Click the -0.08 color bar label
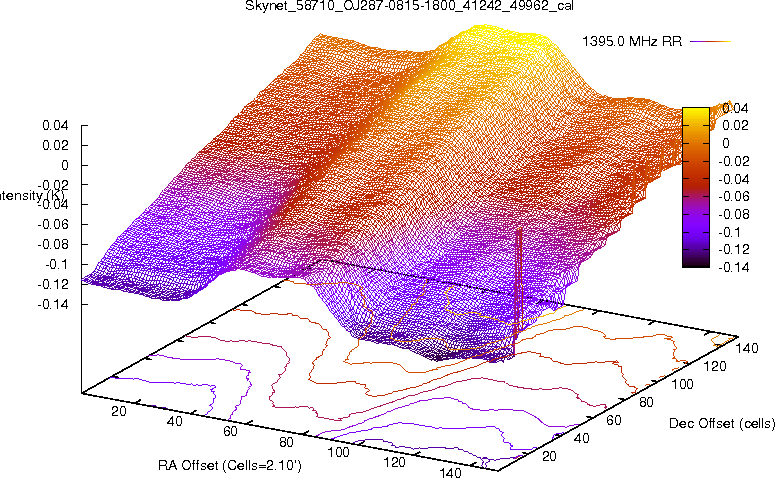The image size is (775, 478). (x=733, y=214)
